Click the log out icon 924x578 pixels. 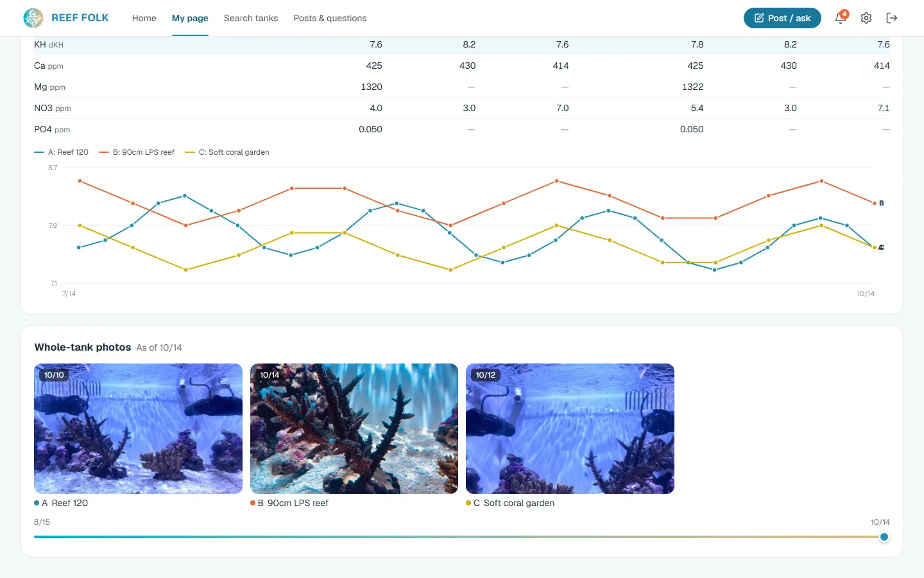(x=892, y=18)
